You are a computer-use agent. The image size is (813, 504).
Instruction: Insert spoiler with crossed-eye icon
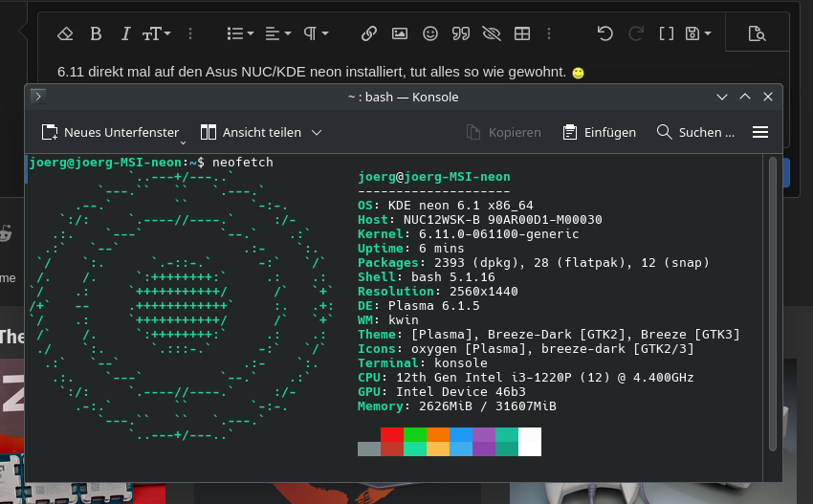click(491, 34)
